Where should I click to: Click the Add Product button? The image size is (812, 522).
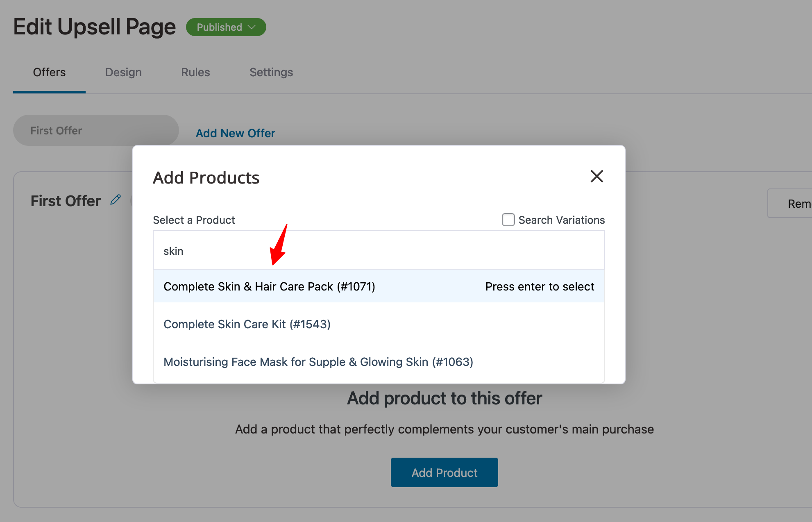tap(444, 472)
